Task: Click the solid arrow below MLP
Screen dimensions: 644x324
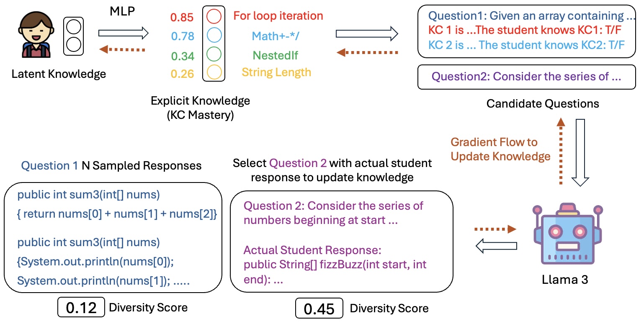Action: click(123, 32)
